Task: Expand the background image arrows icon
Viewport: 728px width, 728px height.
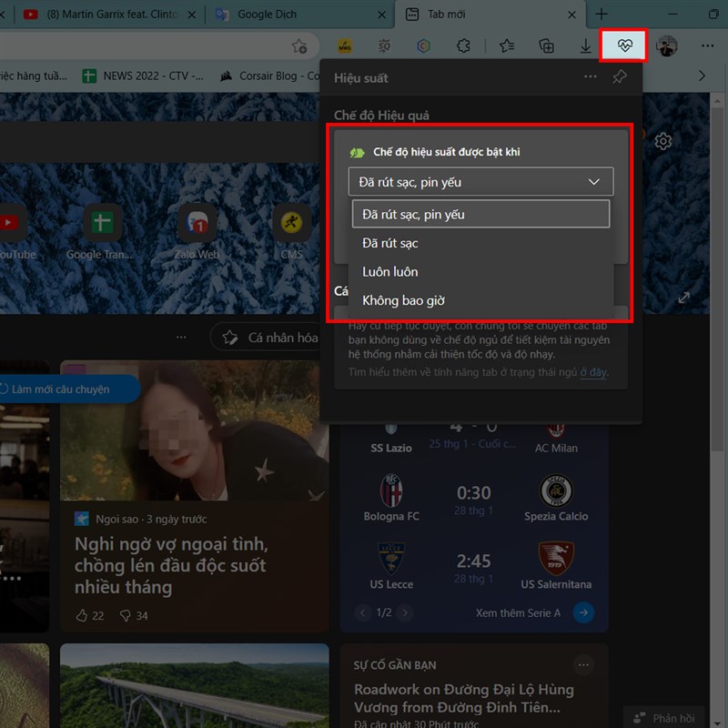Action: pyautogui.click(x=683, y=298)
